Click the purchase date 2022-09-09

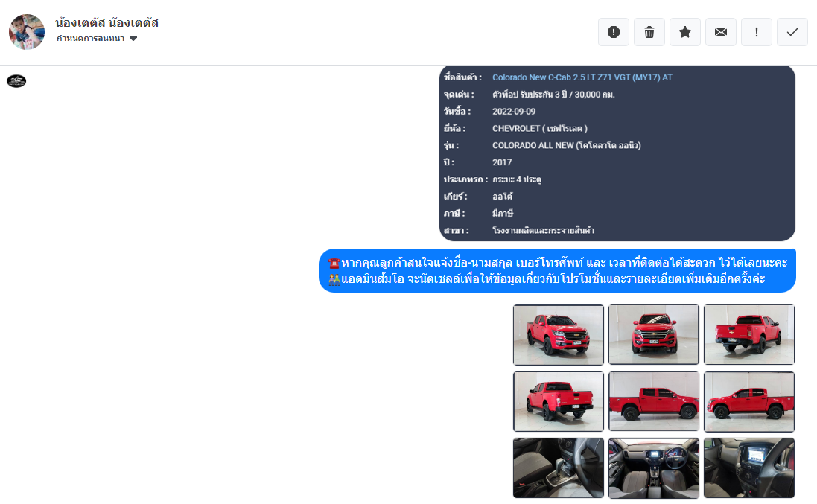point(514,112)
